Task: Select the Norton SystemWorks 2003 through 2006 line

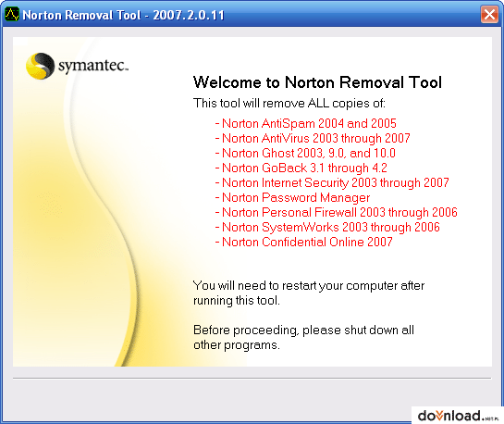Action: tap(327, 227)
